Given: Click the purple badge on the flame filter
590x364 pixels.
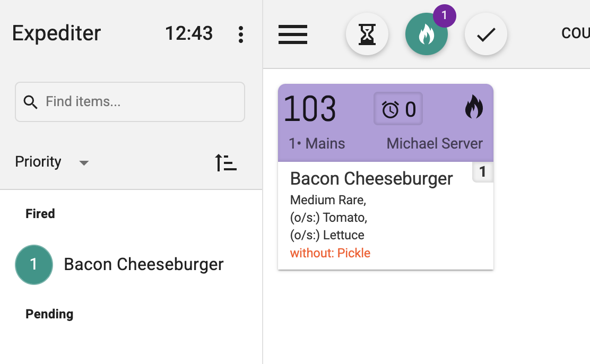Looking at the screenshot, I should [444, 16].
